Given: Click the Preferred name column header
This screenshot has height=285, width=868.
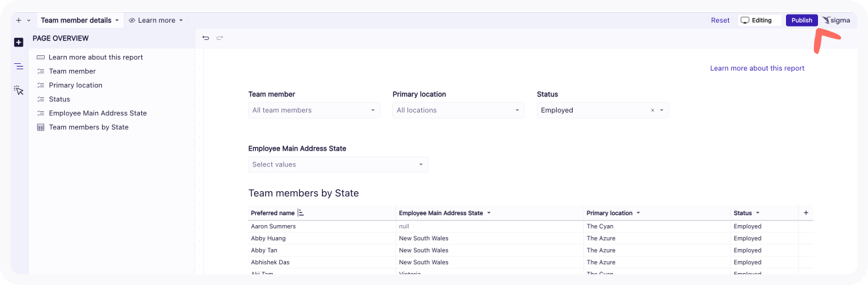Looking at the screenshot, I should point(273,213).
